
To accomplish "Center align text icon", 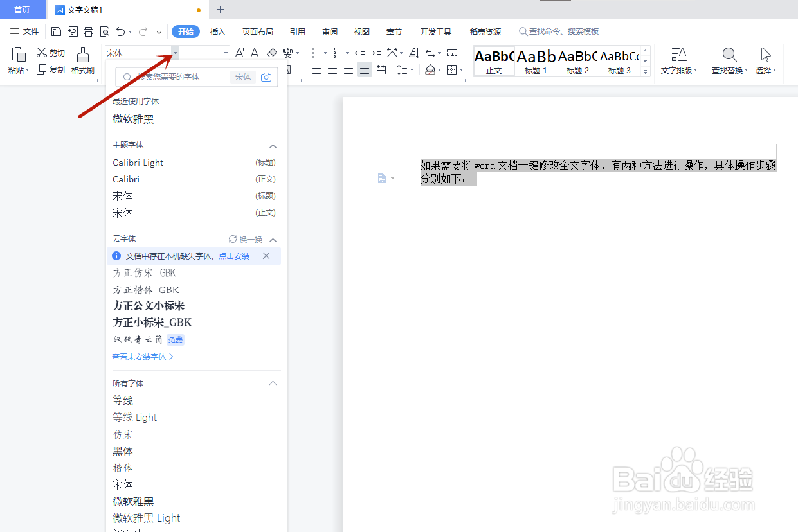I will point(332,69).
